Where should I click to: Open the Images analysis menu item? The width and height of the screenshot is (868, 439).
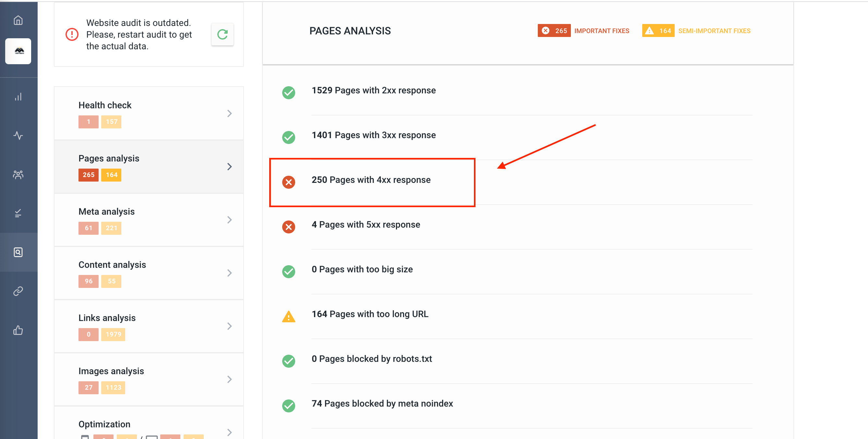[111, 371]
